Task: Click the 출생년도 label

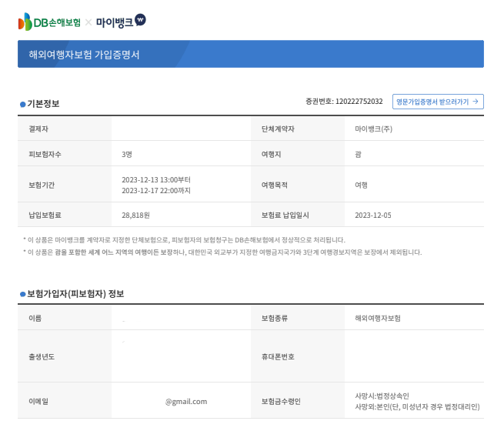Action: click(x=42, y=356)
